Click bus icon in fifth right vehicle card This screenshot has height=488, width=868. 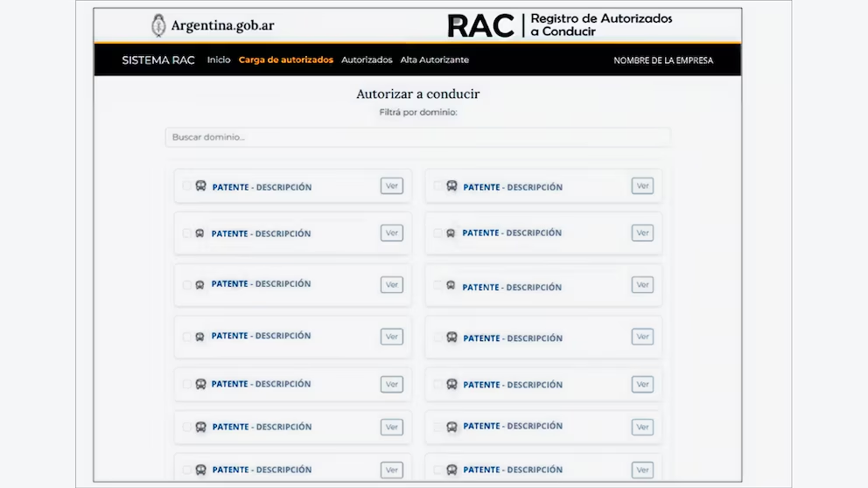[x=451, y=384]
